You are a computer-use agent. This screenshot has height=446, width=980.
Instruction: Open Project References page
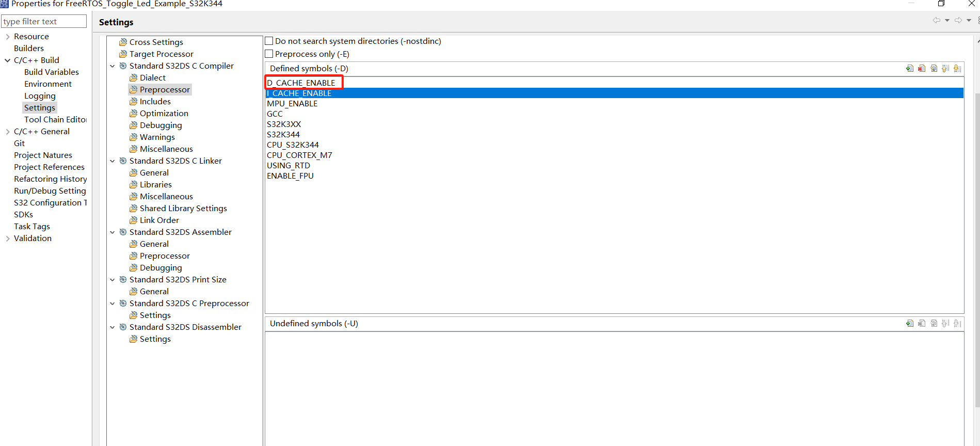[x=49, y=167]
